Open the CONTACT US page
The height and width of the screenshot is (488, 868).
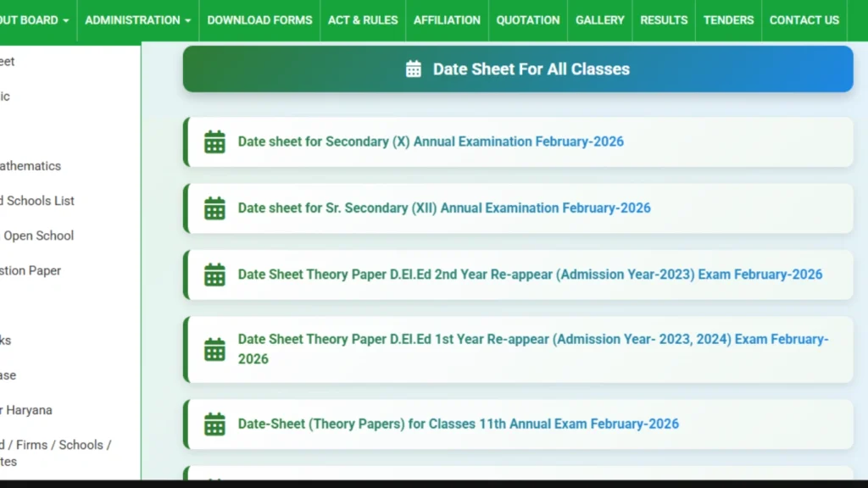tap(804, 19)
